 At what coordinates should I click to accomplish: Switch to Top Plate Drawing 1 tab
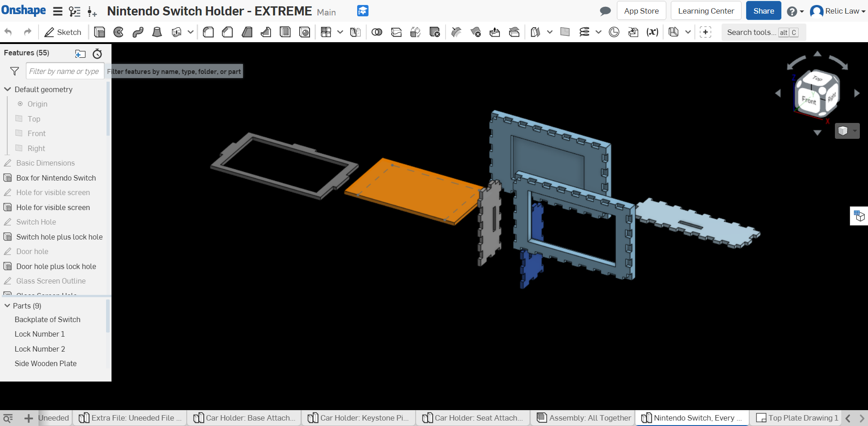coord(797,418)
